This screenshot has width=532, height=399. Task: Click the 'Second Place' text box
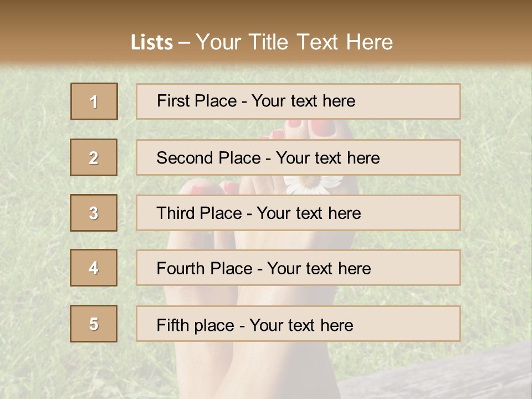click(x=298, y=157)
